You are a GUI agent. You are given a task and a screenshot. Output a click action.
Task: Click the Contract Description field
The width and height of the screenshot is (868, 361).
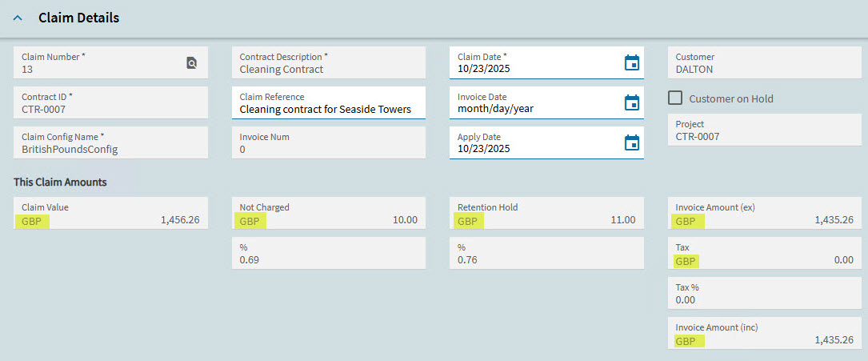point(329,62)
